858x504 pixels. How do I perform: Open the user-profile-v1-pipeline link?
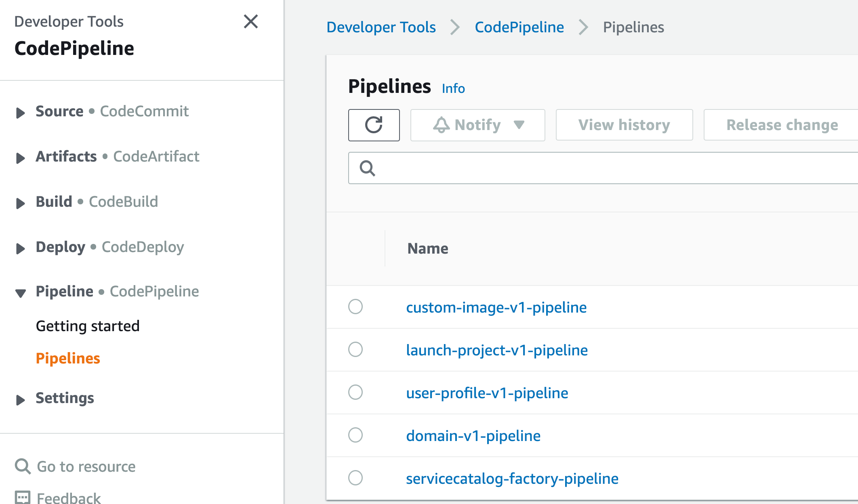tap(487, 393)
